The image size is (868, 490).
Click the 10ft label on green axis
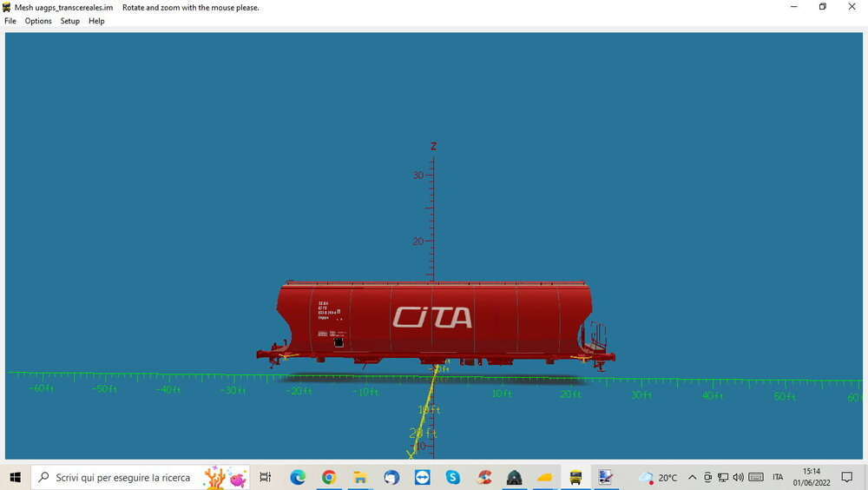tap(502, 394)
